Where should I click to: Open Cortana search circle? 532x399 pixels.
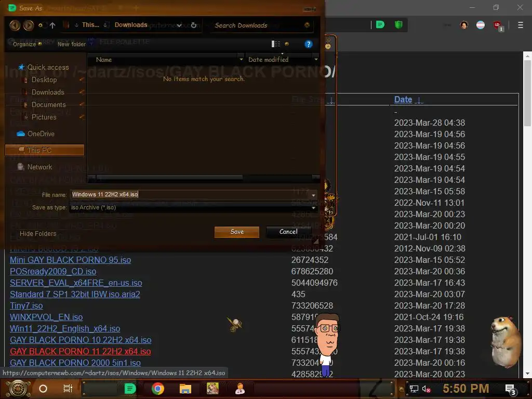click(x=43, y=389)
